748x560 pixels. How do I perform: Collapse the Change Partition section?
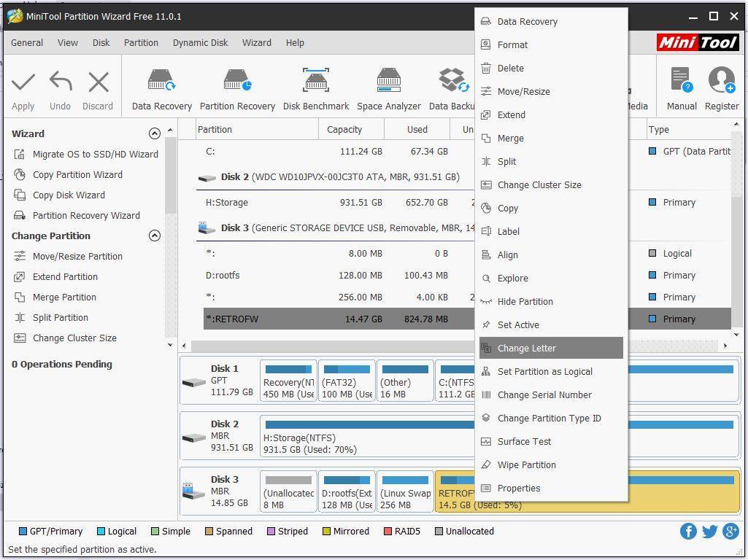(155, 236)
